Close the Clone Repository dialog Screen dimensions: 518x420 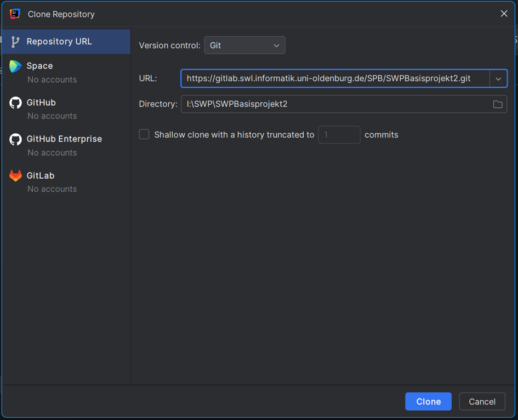pos(504,14)
